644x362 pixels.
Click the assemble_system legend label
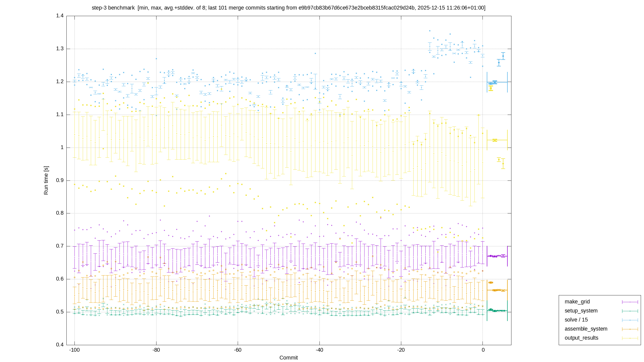click(586, 329)
